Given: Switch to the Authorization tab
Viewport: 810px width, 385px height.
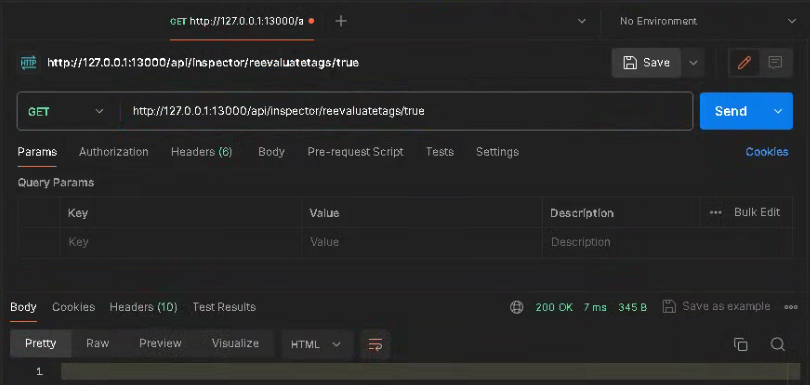Looking at the screenshot, I should click(114, 152).
